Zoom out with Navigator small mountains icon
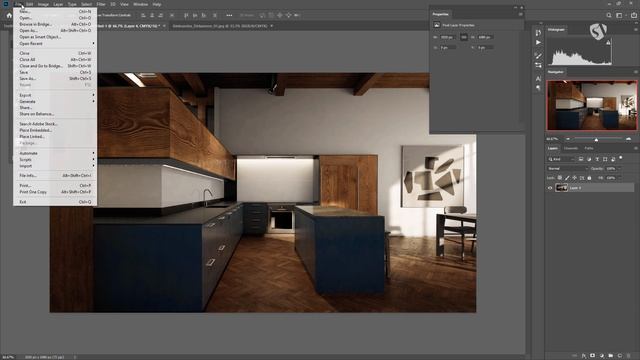The image size is (640, 360). (567, 139)
